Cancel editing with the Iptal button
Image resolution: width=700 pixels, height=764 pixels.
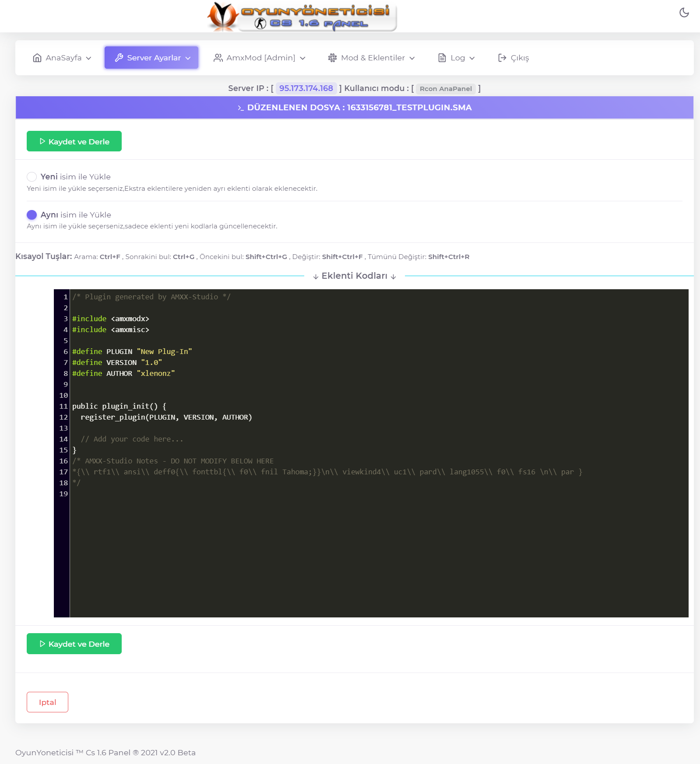[x=47, y=702]
